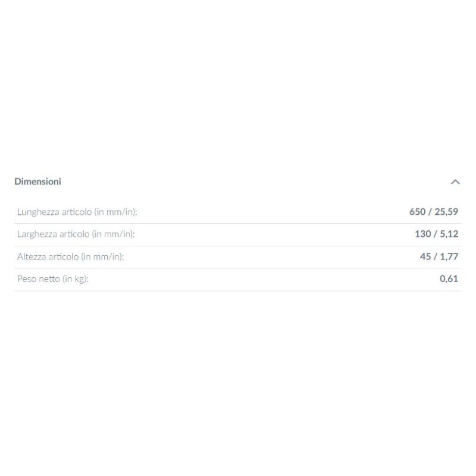This screenshot has width=476, height=476.
Task: Click 'articolo' in the Lunghezza row
Action: [x=77, y=212]
